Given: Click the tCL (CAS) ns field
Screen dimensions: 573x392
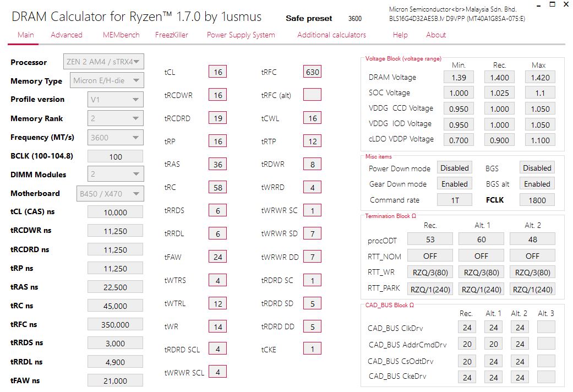Looking at the screenshot, I should click(116, 212).
